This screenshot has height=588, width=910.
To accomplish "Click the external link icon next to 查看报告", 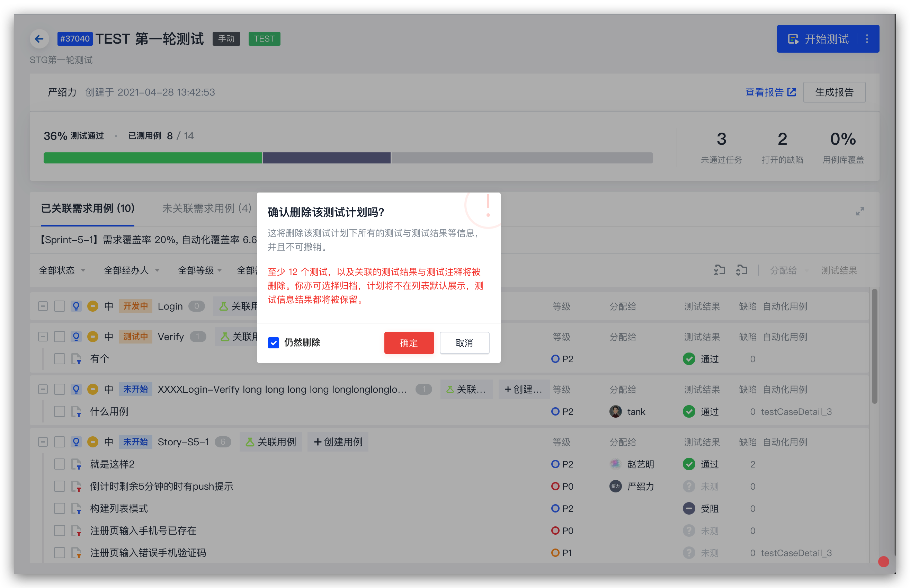I will [x=792, y=92].
